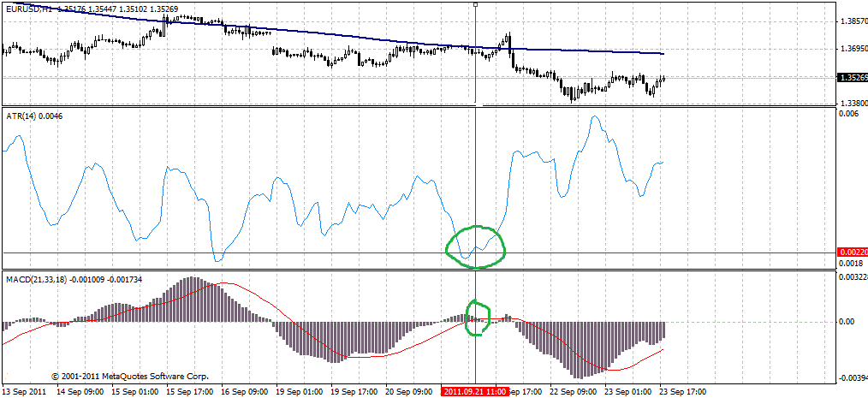Viewport: 868px width, 398px height.
Task: Select the red 2011.09.21 11:00 date marker
Action: tap(474, 391)
